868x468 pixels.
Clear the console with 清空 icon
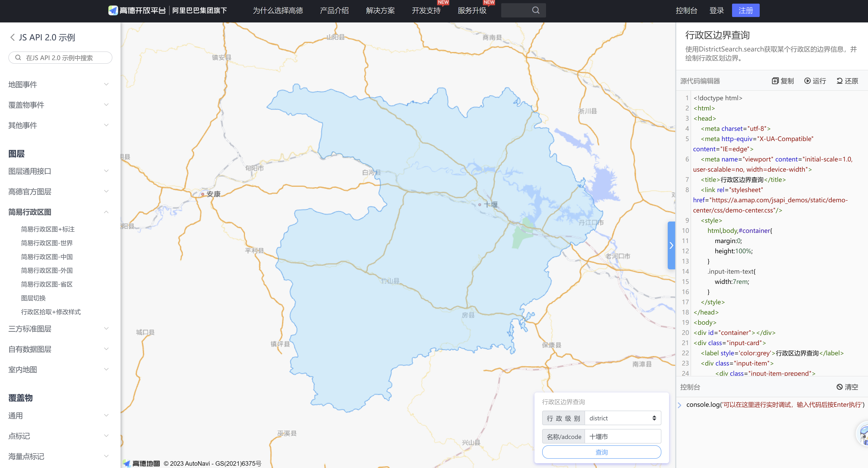pyautogui.click(x=840, y=387)
